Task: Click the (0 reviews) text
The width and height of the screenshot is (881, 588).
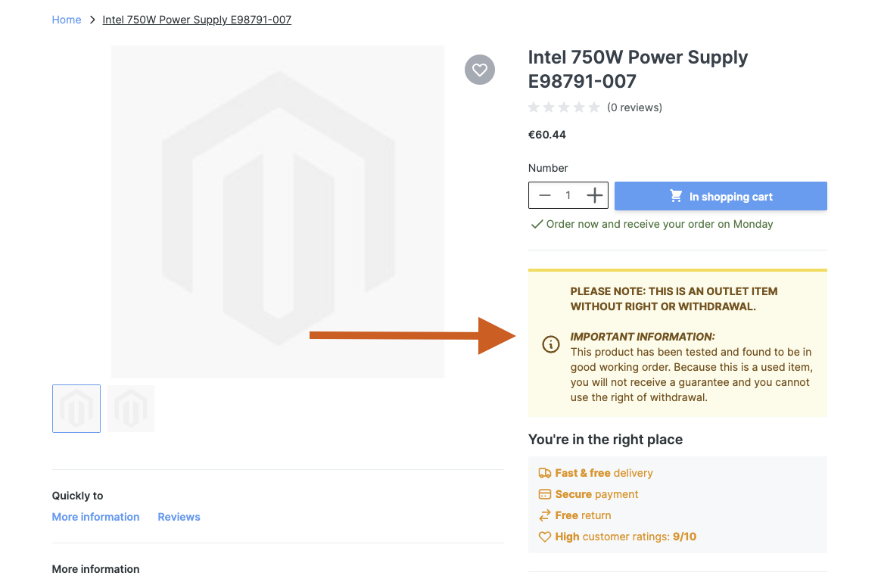Action: (634, 107)
